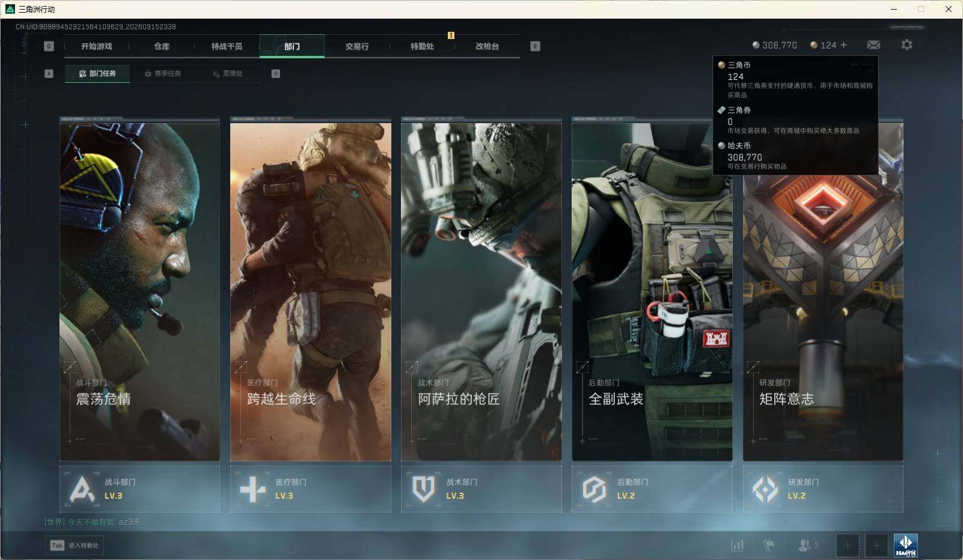Select the 部门 tab
The image size is (963, 560).
(x=292, y=46)
